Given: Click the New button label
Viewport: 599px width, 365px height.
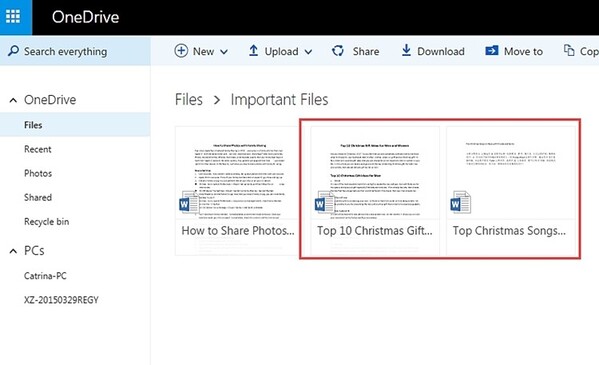Looking at the screenshot, I should click(203, 51).
